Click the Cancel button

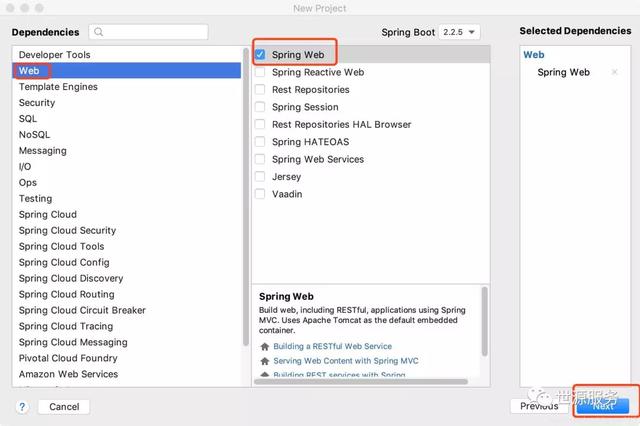(x=64, y=407)
